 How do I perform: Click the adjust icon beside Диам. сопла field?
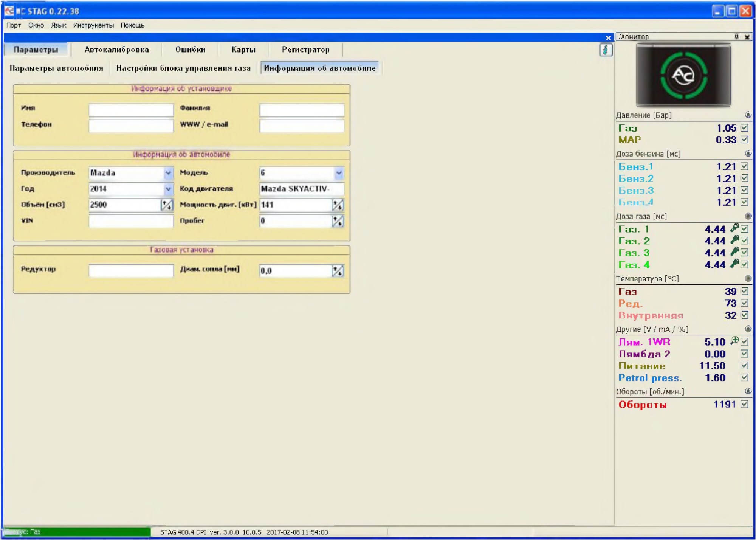click(338, 271)
